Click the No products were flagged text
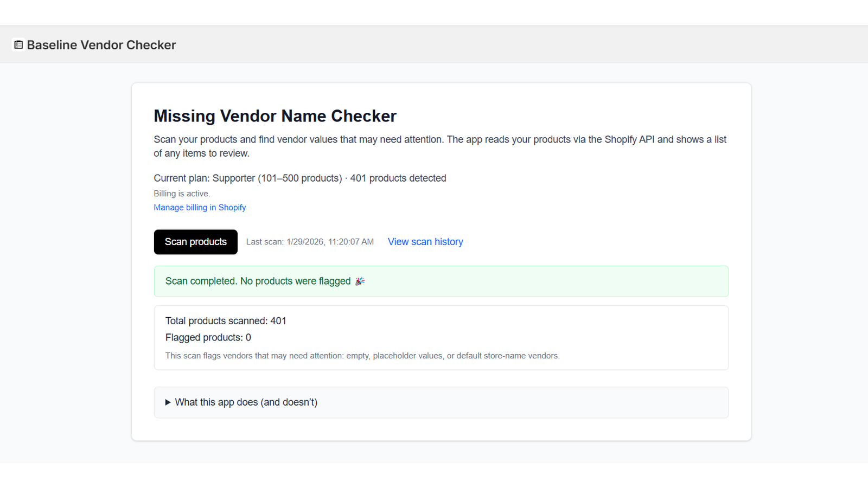Viewport: 868px width, 488px height. (296, 281)
